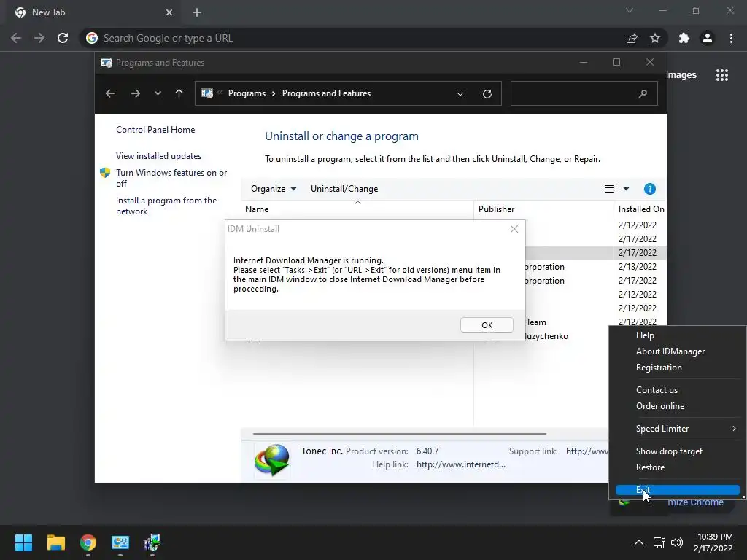Viewport: 747px width, 560px height.
Task: Open a new Chrome tab
Action: [x=197, y=12]
